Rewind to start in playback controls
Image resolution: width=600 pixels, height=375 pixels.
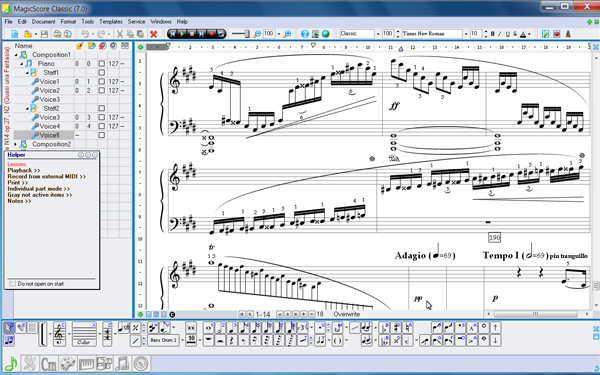click(173, 34)
